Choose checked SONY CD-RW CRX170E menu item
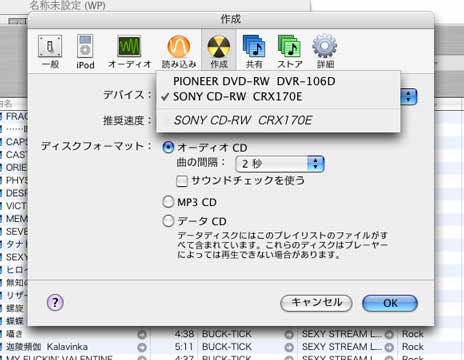 click(x=278, y=97)
